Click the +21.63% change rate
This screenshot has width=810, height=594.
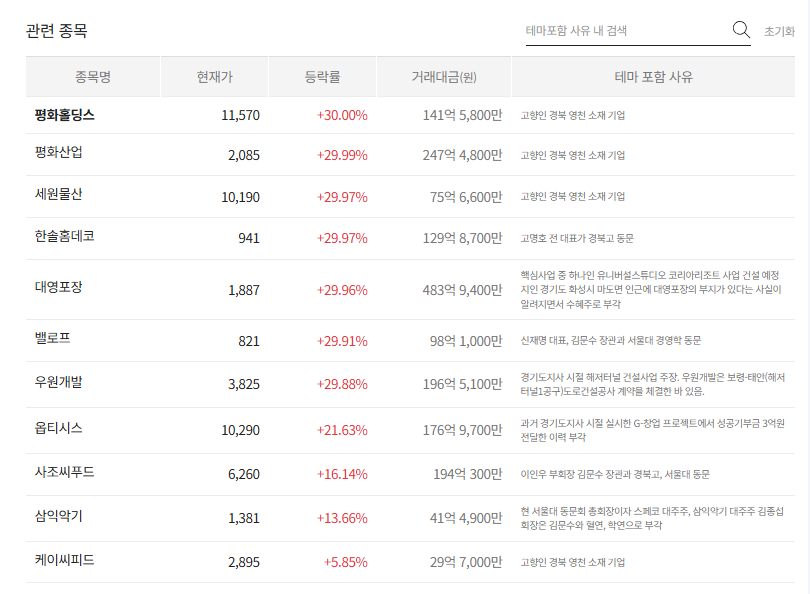342,430
